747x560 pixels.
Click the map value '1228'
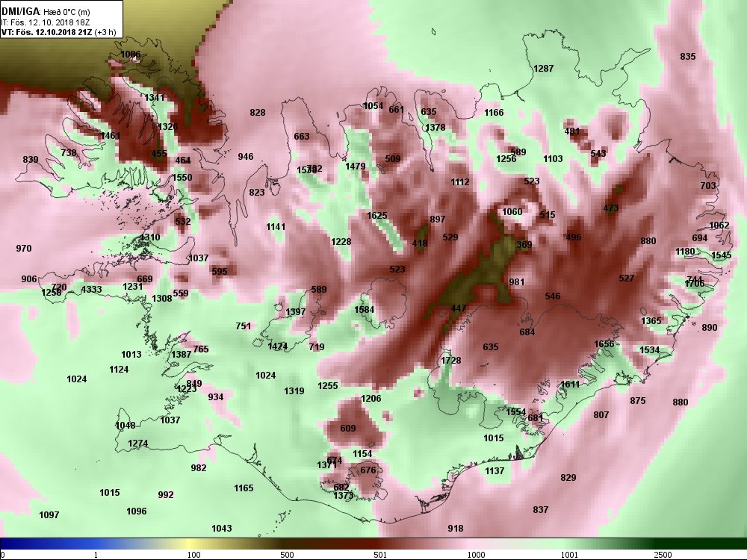tap(341, 242)
